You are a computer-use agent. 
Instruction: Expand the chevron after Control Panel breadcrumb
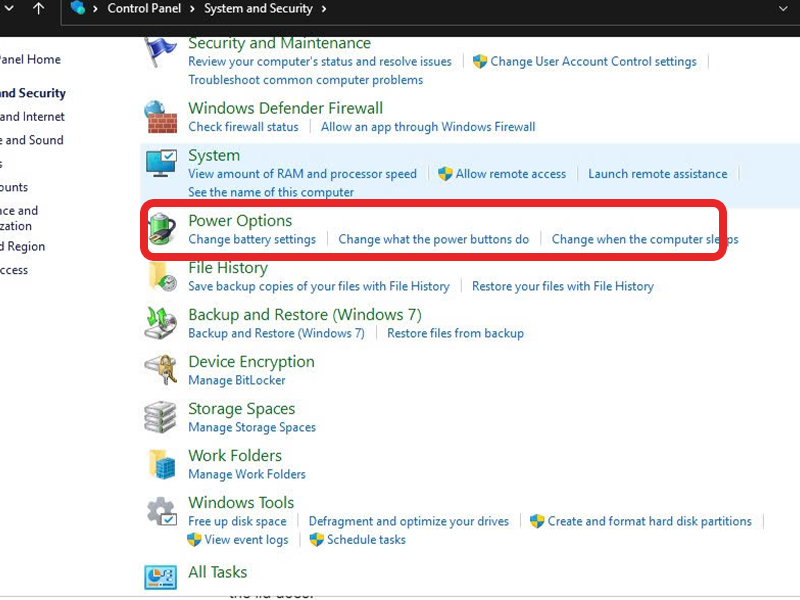point(194,9)
